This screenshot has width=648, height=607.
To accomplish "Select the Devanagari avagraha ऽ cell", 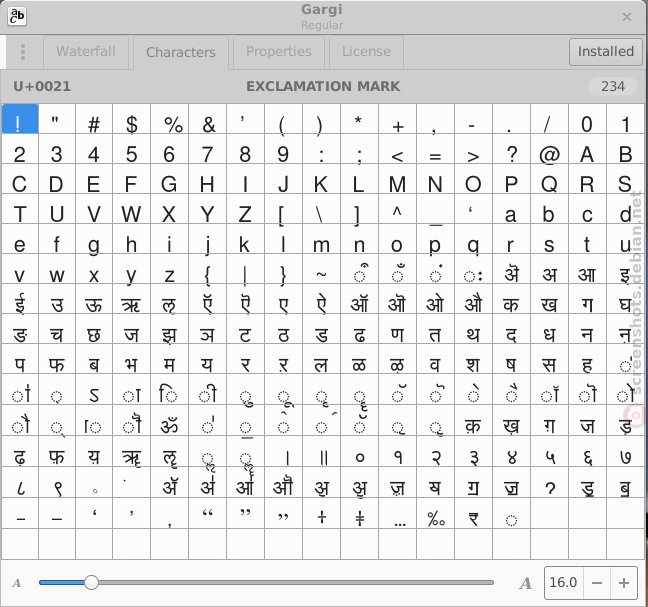I will (94, 390).
